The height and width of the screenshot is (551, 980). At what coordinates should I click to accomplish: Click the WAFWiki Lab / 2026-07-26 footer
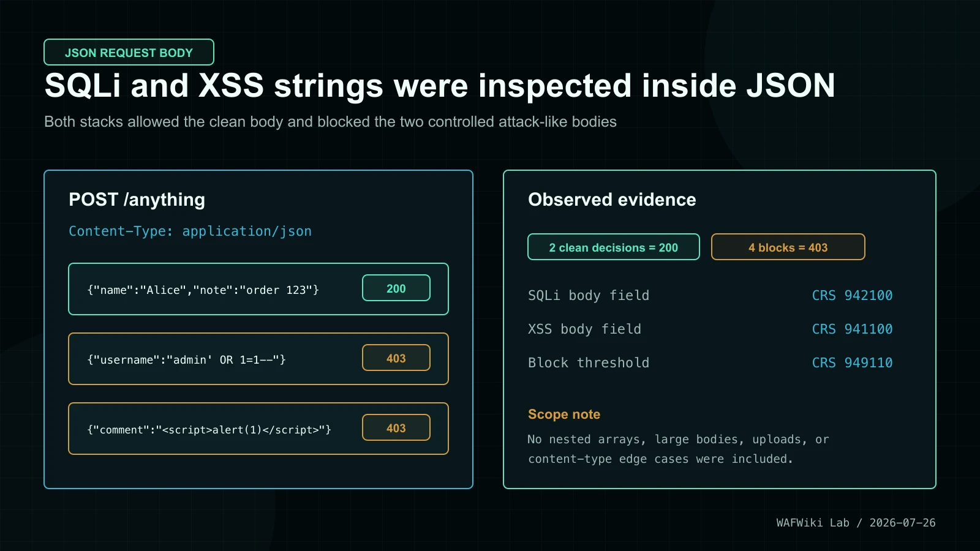[x=856, y=523]
